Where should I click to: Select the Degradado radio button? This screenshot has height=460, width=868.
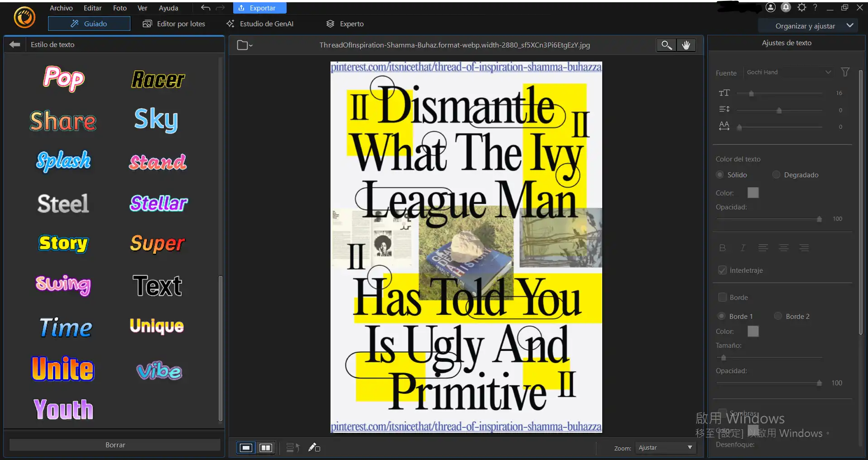(x=776, y=175)
